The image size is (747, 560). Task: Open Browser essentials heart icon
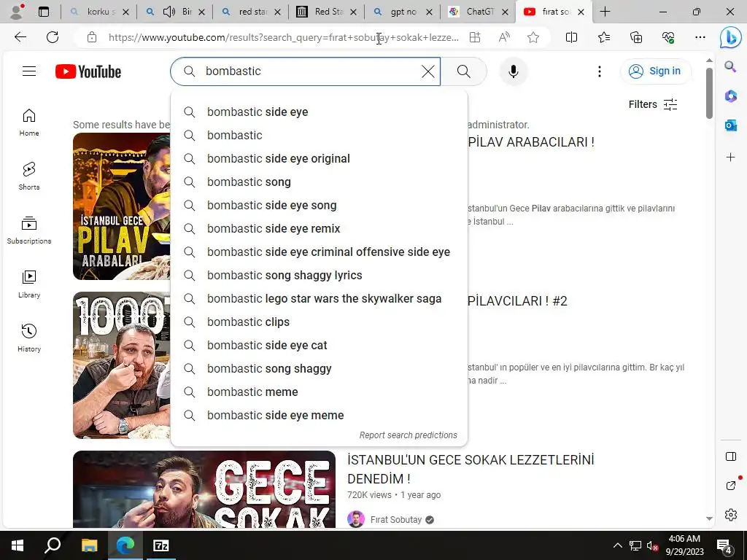[x=668, y=37]
